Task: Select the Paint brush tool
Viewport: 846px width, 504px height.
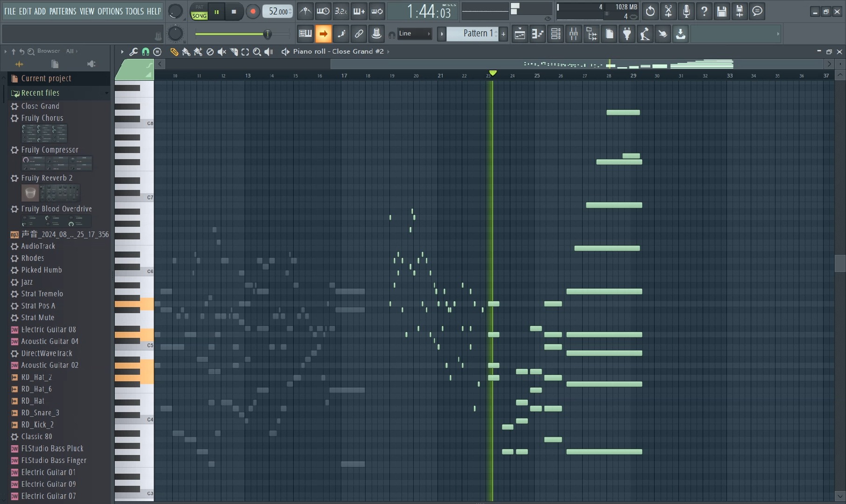Action: coord(186,52)
